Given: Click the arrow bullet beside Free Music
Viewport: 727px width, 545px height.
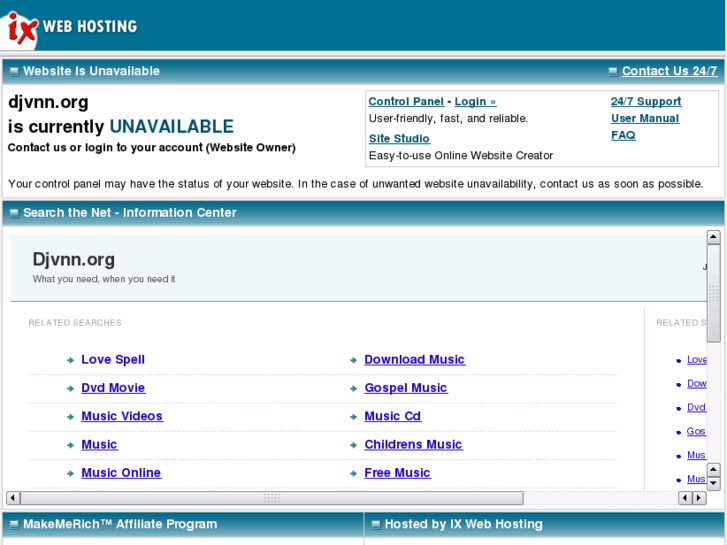Looking at the screenshot, I should coord(353,474).
